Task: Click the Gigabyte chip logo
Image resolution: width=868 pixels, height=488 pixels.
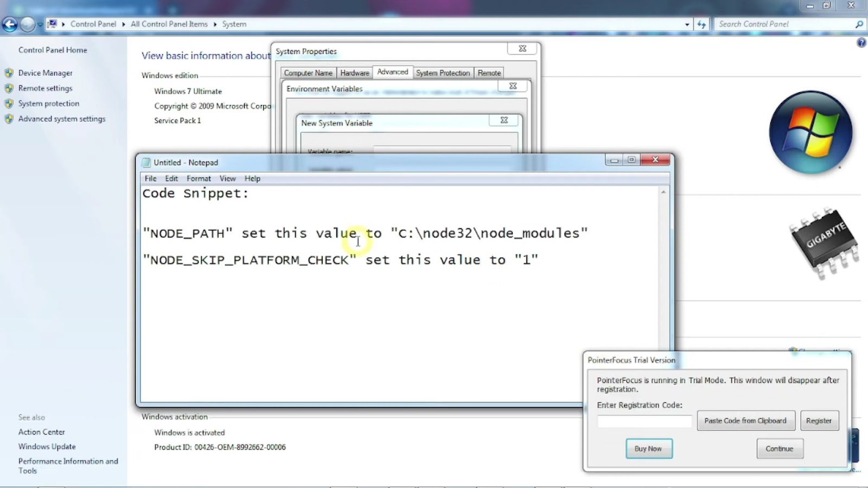Action: (x=824, y=243)
